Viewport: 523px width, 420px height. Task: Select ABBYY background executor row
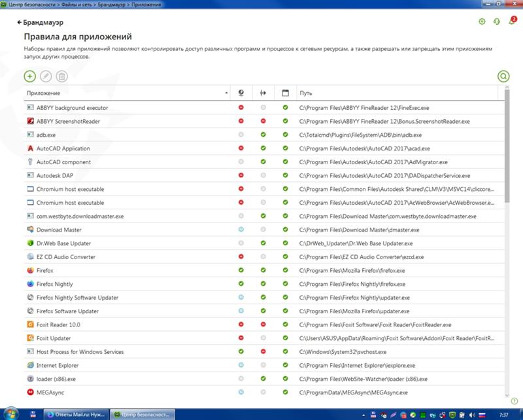point(264,108)
